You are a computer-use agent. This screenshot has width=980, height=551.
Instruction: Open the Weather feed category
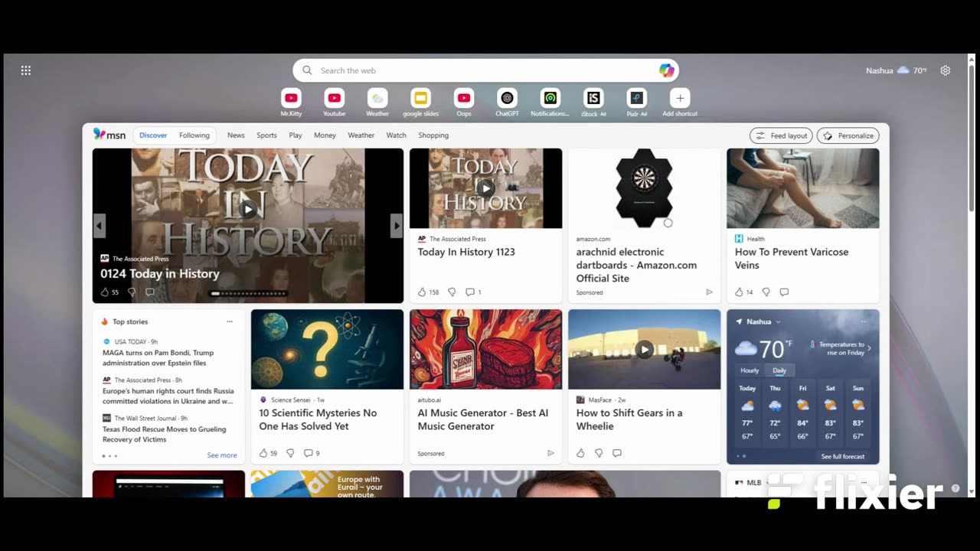tap(361, 135)
